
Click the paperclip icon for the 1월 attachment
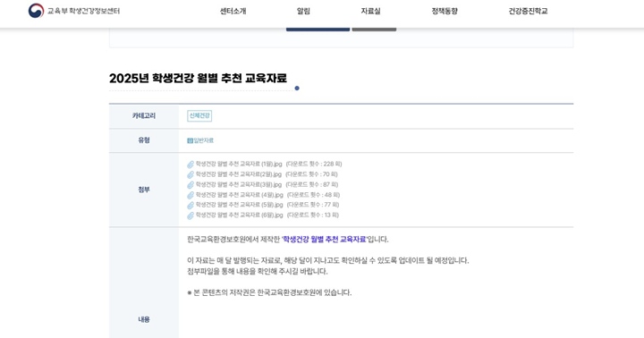[191, 165]
